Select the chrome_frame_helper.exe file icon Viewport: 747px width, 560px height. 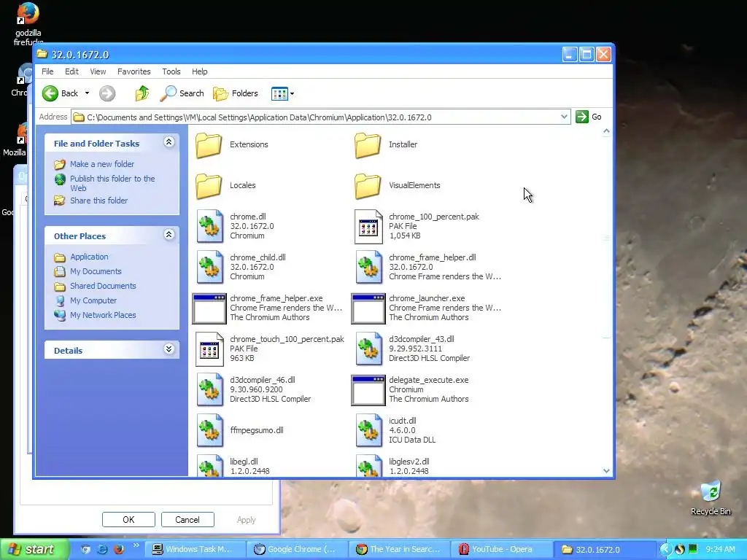coord(209,308)
